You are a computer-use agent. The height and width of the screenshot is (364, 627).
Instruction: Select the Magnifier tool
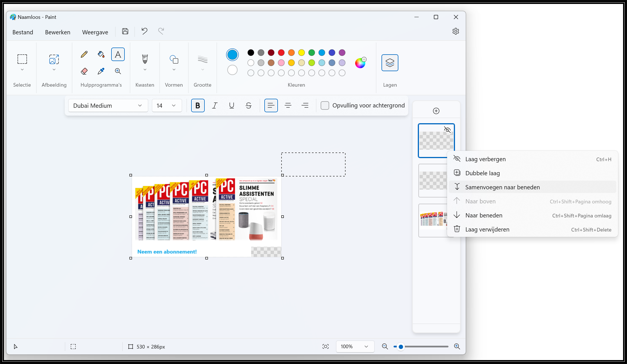(118, 71)
